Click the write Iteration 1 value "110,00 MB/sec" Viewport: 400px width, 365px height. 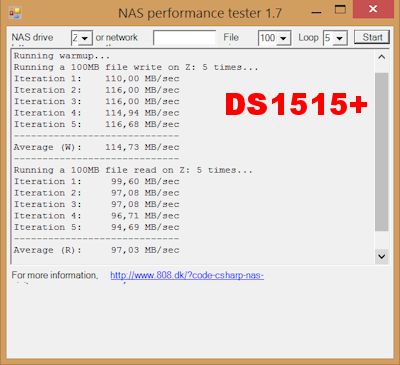point(142,79)
